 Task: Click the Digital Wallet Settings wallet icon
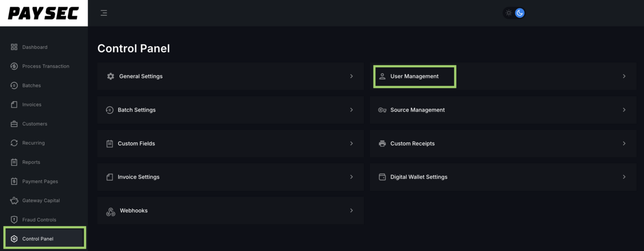click(382, 177)
